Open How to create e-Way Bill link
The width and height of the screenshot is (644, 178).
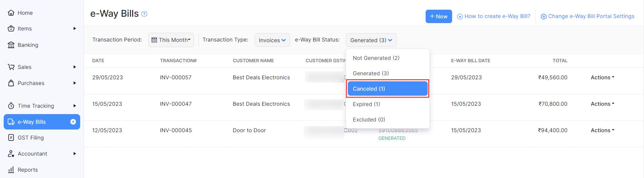click(x=494, y=16)
